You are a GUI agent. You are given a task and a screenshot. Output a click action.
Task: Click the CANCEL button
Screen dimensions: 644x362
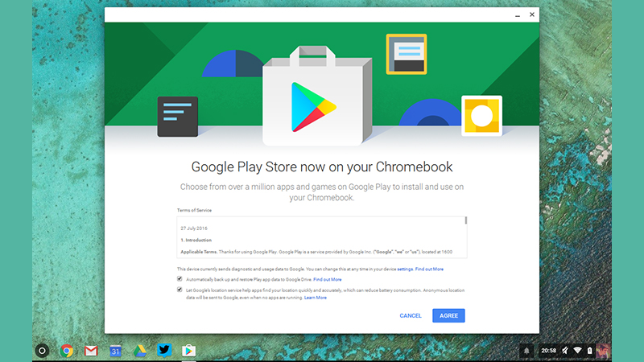click(411, 315)
